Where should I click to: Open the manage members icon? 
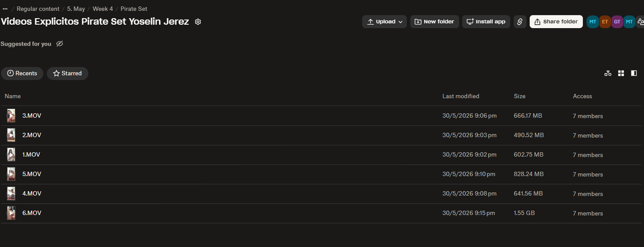[640, 22]
